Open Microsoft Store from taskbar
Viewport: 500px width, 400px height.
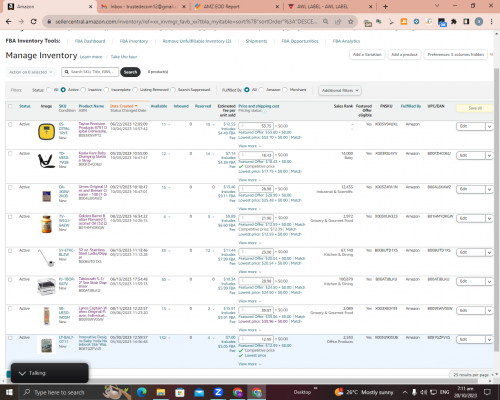180,392
